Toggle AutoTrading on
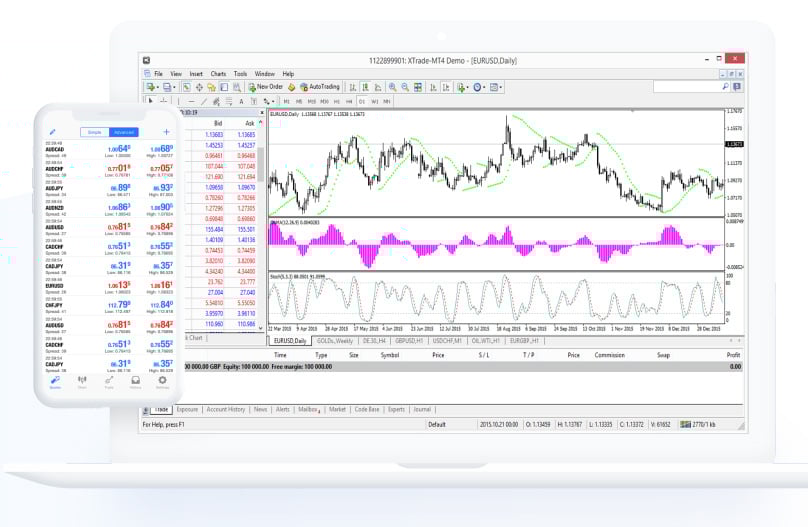The image size is (808, 527). coord(319,87)
